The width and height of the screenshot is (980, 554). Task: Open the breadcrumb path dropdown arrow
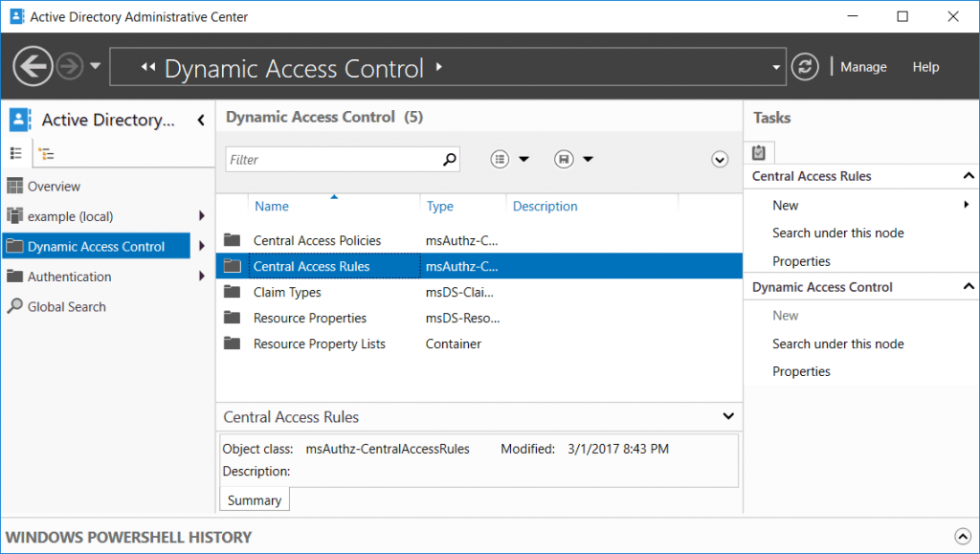775,66
